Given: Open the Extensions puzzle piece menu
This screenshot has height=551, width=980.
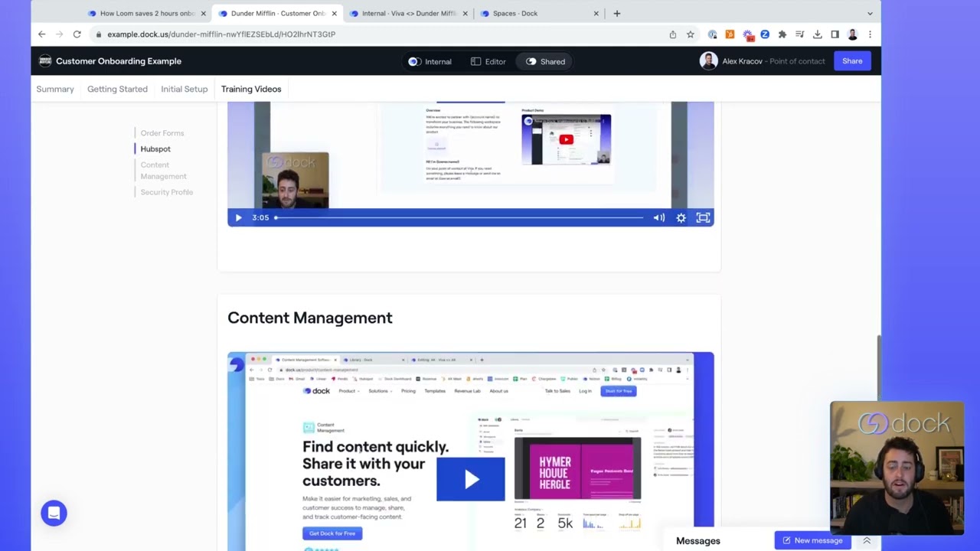Looking at the screenshot, I should (x=782, y=34).
